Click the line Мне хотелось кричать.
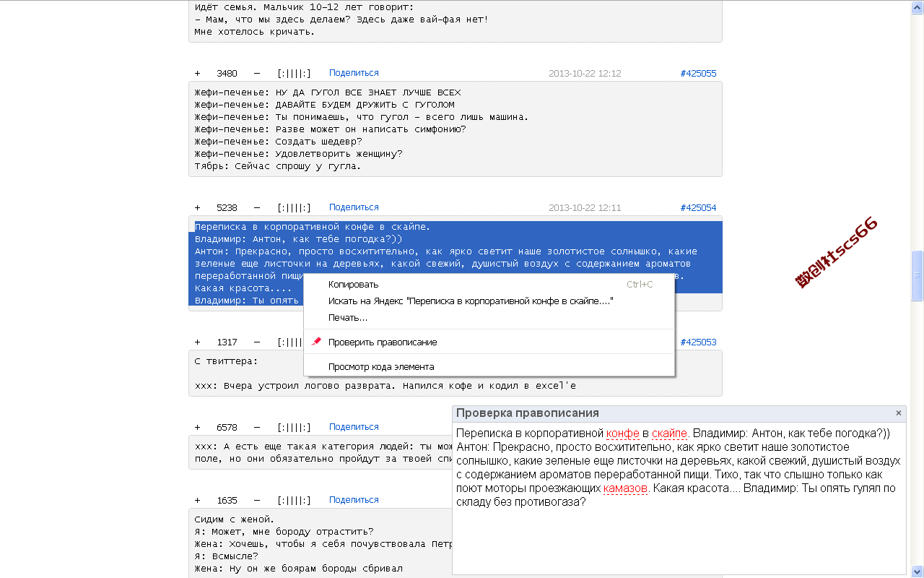924x578 pixels. pyautogui.click(x=255, y=31)
